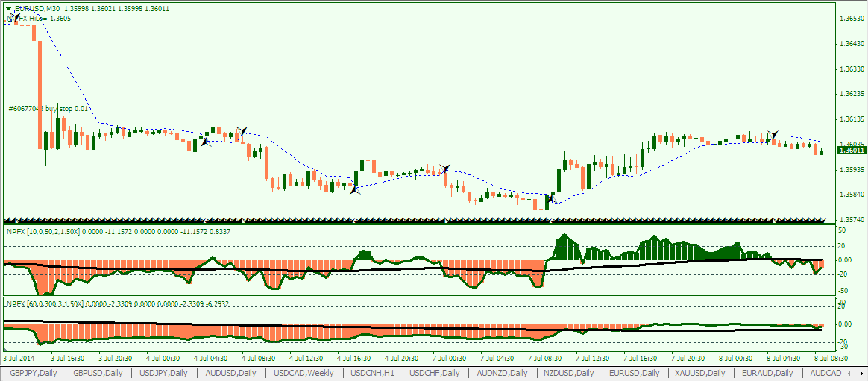This screenshot has height=381, width=868.
Task: Click the 1.36430 price scale label
Action: coord(850,44)
